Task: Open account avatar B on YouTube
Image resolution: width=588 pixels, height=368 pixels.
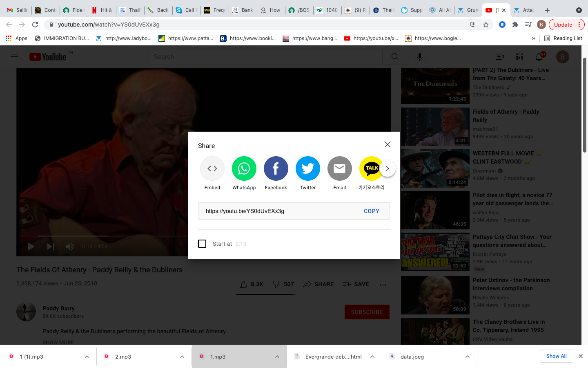Action: click(562, 57)
